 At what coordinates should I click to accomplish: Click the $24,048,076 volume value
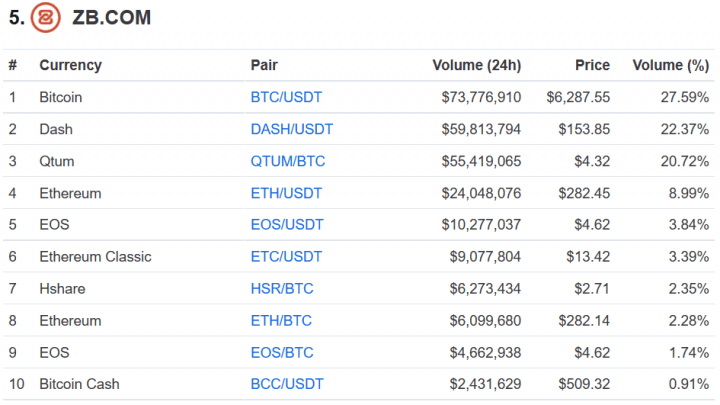pyautogui.click(x=481, y=194)
